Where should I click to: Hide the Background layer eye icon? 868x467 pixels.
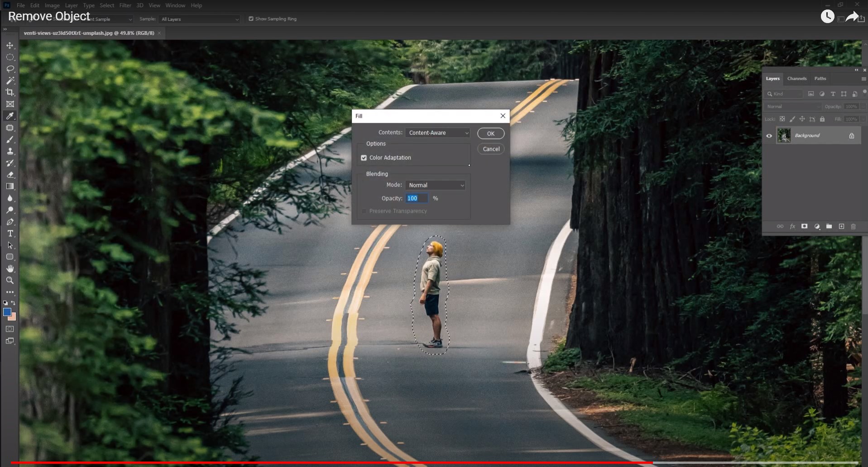pos(769,136)
